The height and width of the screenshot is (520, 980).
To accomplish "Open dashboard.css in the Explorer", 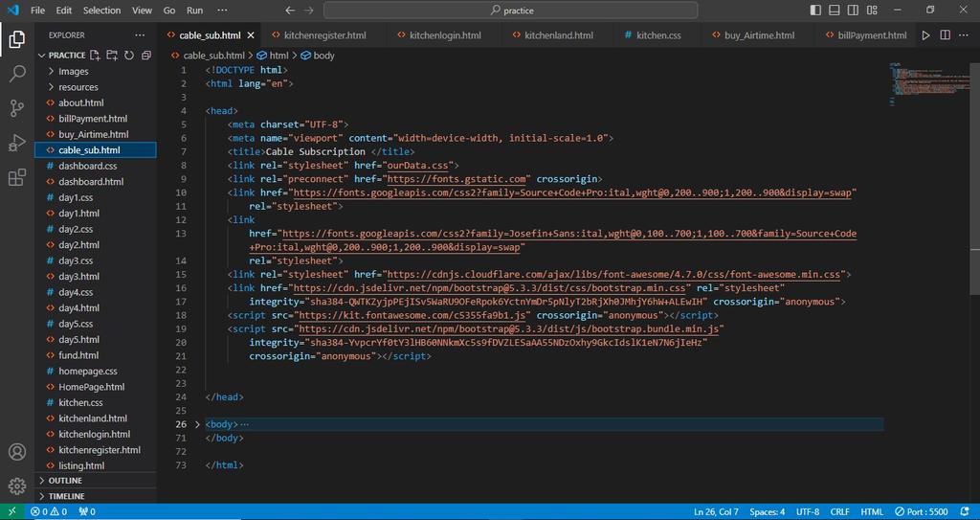I will [95, 166].
